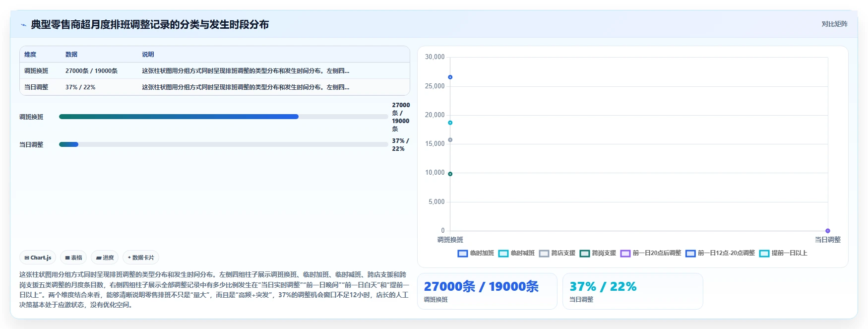Click the page title 典型零售商超月度排班调整记录
The image size is (868, 329).
150,24
